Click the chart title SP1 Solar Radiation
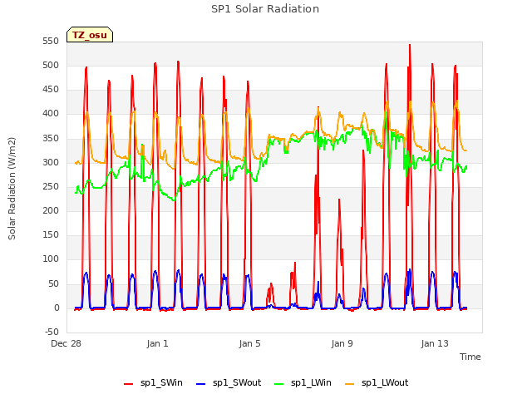 [265, 9]
